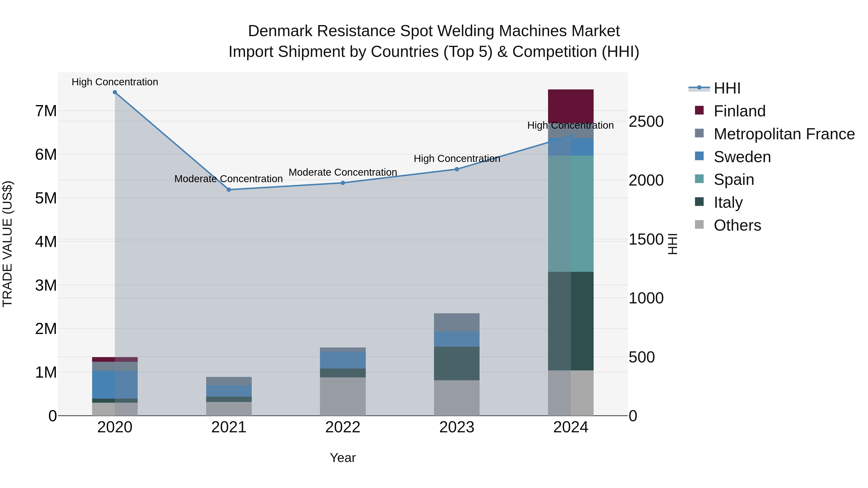Click the Sweden segment of 2022 bar
Screen dimensions: 868x488
point(343,360)
